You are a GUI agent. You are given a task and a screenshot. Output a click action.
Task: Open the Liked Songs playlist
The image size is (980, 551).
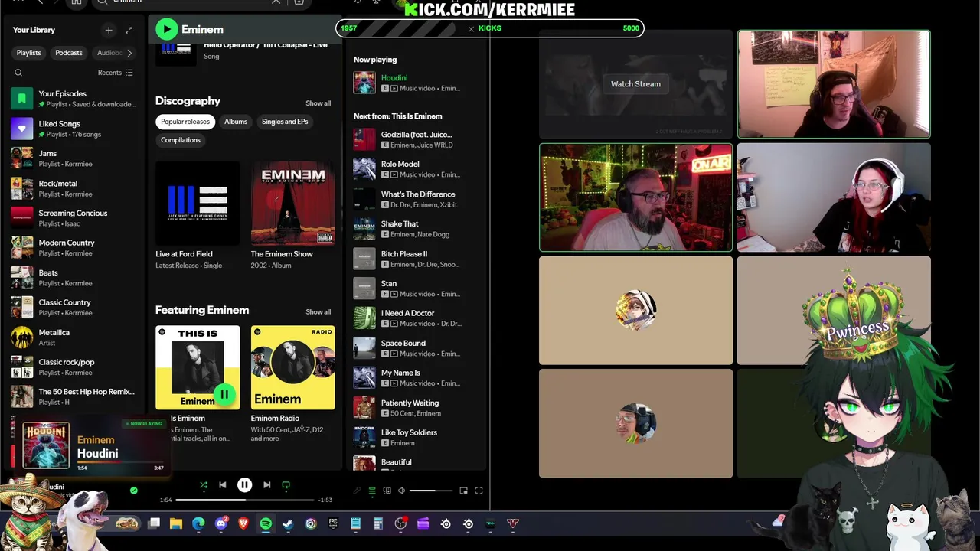pos(74,129)
